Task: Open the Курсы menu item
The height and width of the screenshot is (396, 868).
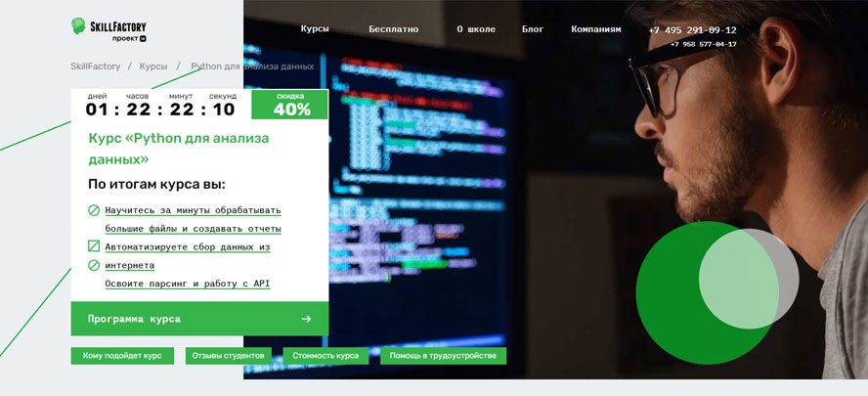Action: click(315, 28)
